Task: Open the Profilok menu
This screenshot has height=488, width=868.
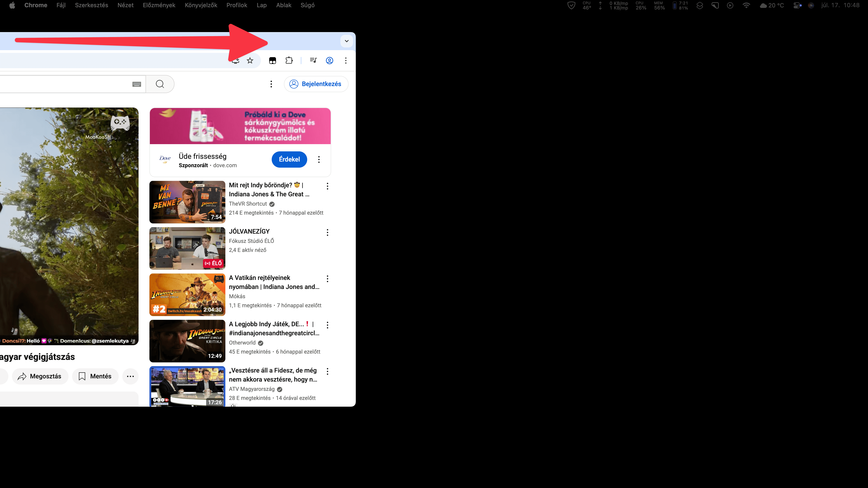Action: point(237,5)
